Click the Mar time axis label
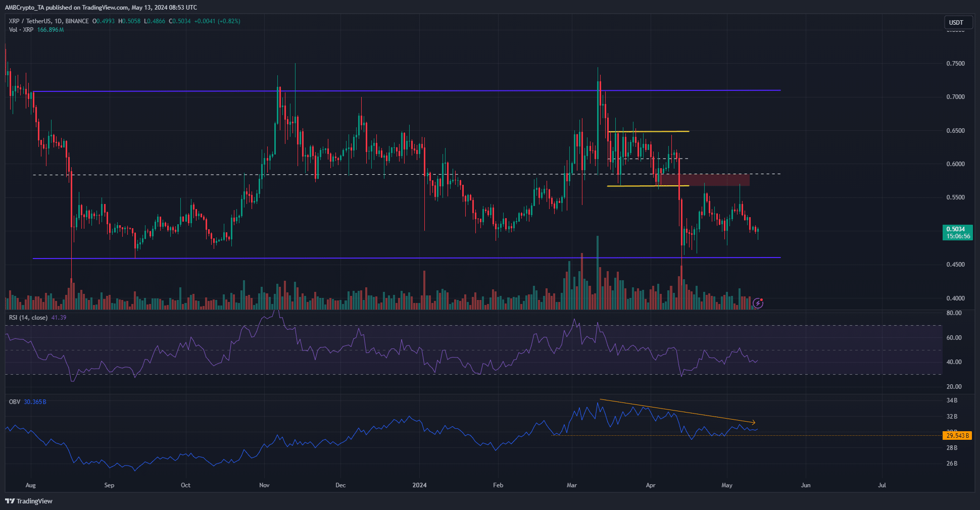The height and width of the screenshot is (510, 980). point(572,485)
